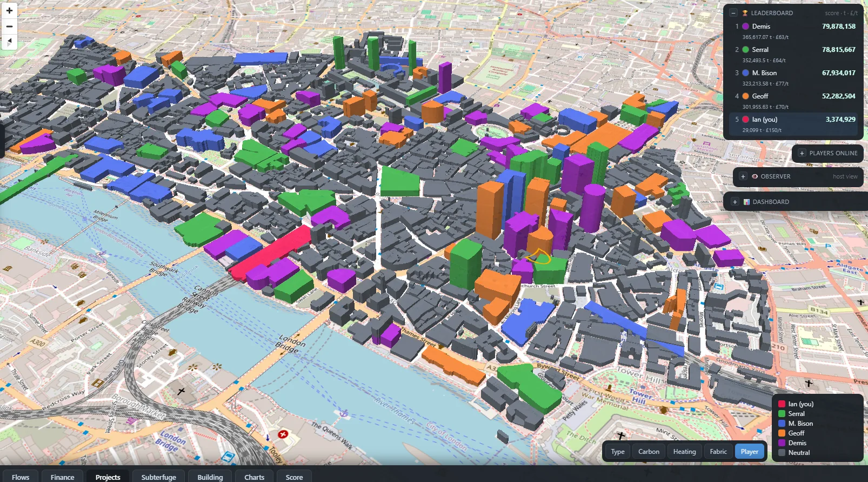Click the chart icon beside Dashboard
Screen dimensions: 868x482
point(746,202)
